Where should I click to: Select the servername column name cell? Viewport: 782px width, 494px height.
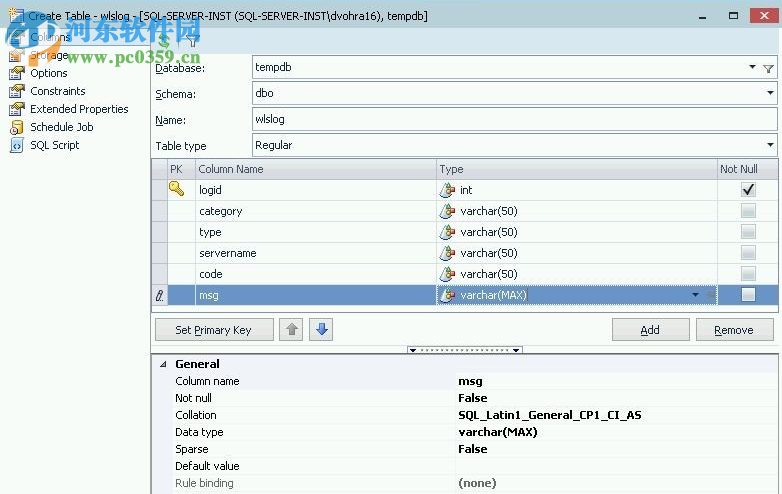(316, 253)
